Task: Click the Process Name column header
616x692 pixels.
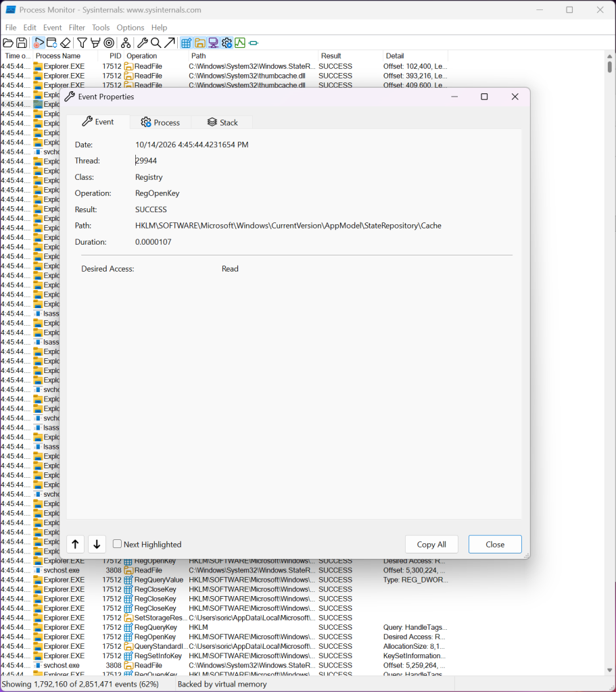Action: click(65, 55)
